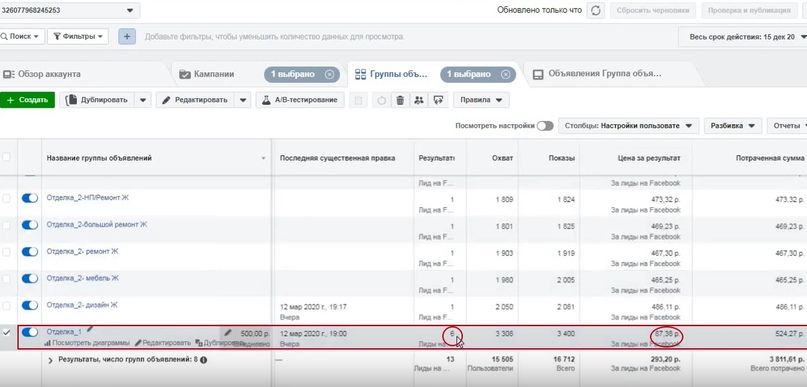The height and width of the screenshot is (387, 807).
Task: Click the refresh icon next to Обновлено только что
Action: (x=595, y=10)
